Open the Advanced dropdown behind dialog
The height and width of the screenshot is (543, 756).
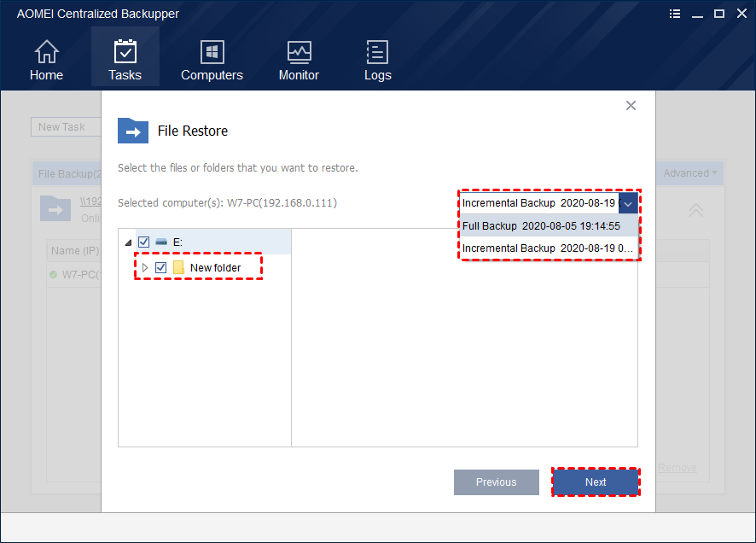pyautogui.click(x=690, y=173)
